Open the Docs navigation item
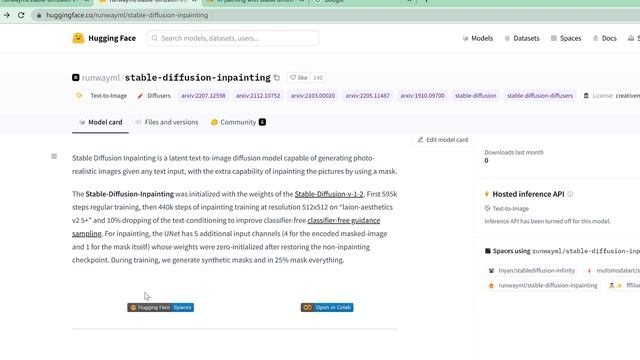Viewport: 640px width, 360px height. point(604,38)
